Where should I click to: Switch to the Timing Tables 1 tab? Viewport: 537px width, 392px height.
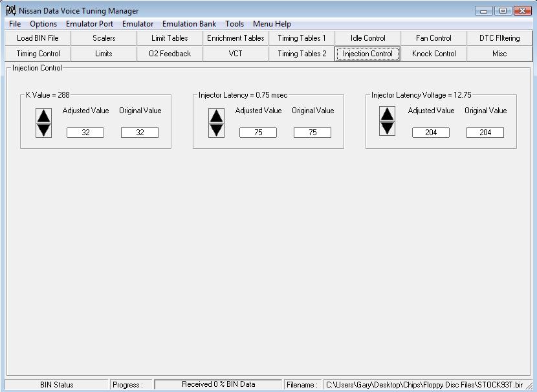click(x=301, y=38)
